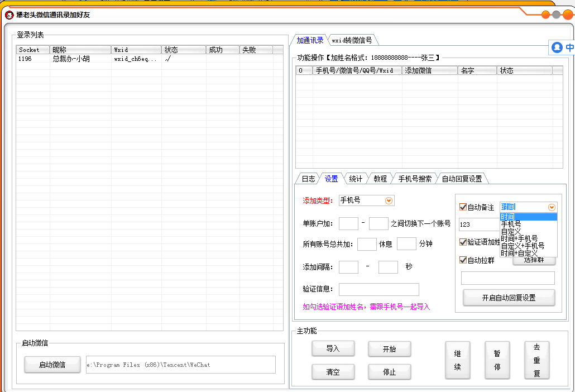Collapse the 自动备注 format dropdown arrow
Viewport: 575px width, 392px height.
pos(552,207)
